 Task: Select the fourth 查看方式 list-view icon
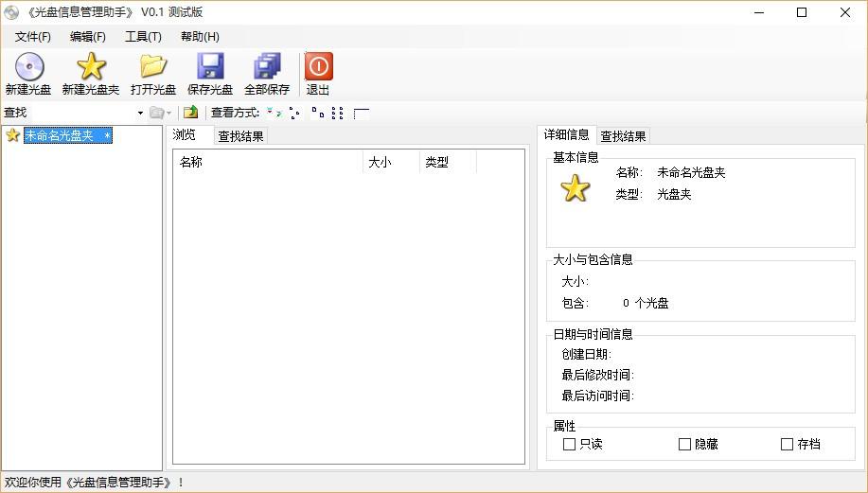click(337, 113)
